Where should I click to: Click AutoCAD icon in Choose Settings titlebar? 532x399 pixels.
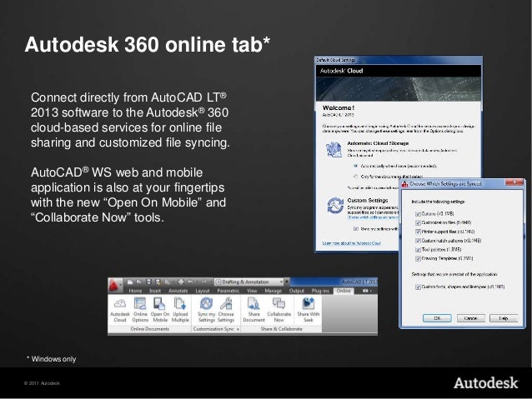[404, 184]
